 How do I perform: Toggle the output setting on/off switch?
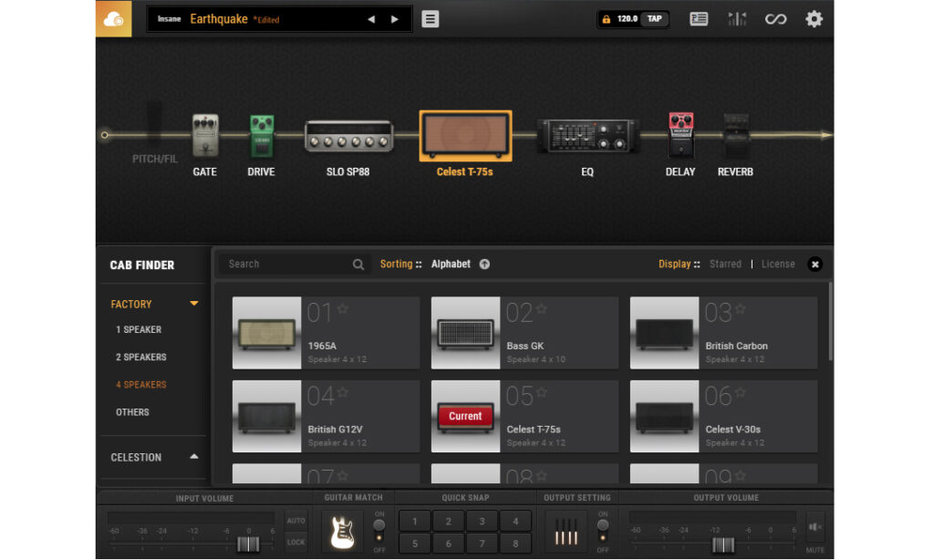(603, 530)
